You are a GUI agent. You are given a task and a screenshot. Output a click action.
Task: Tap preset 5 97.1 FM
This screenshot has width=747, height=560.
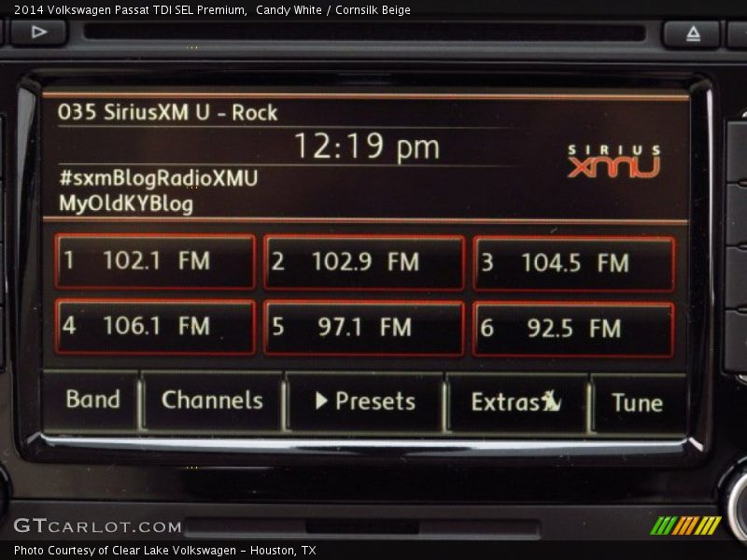(364, 328)
